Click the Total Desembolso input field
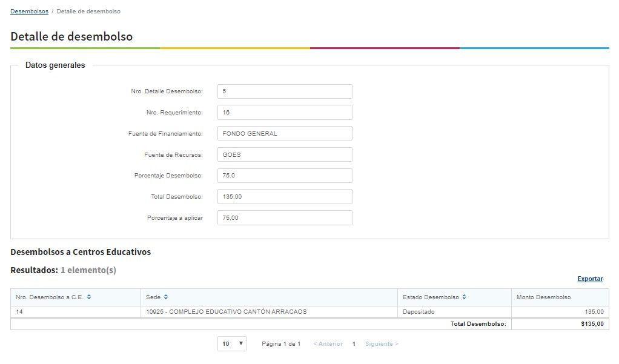This screenshot has width=619, height=364. coord(285,197)
